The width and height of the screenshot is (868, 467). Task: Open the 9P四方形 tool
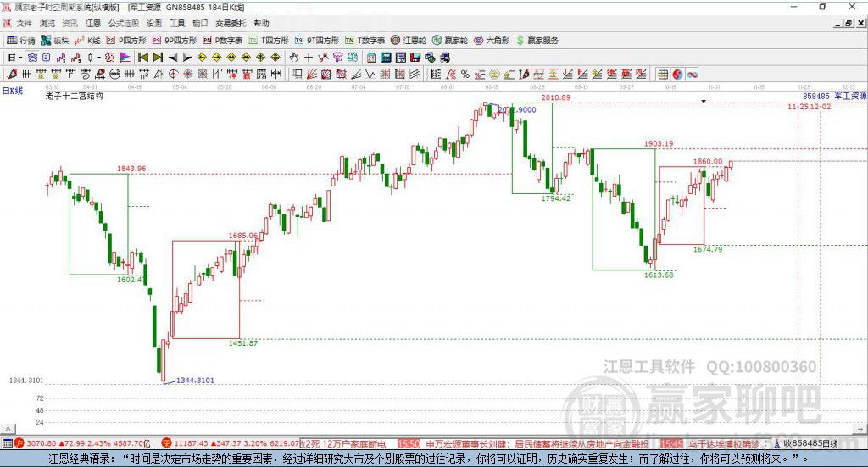pyautogui.click(x=175, y=41)
